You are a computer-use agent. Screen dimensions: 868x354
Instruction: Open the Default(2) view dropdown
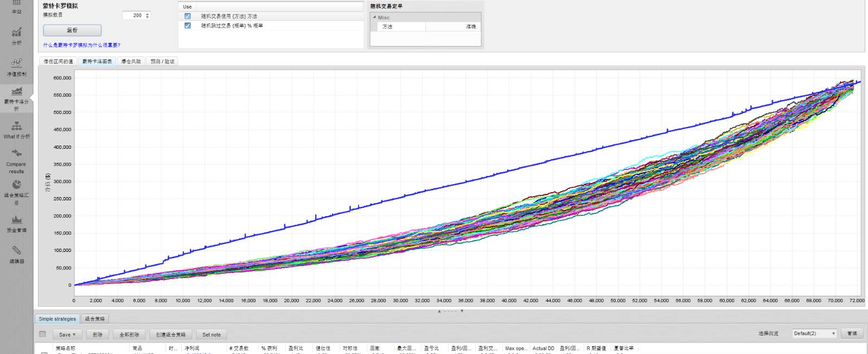point(814,333)
